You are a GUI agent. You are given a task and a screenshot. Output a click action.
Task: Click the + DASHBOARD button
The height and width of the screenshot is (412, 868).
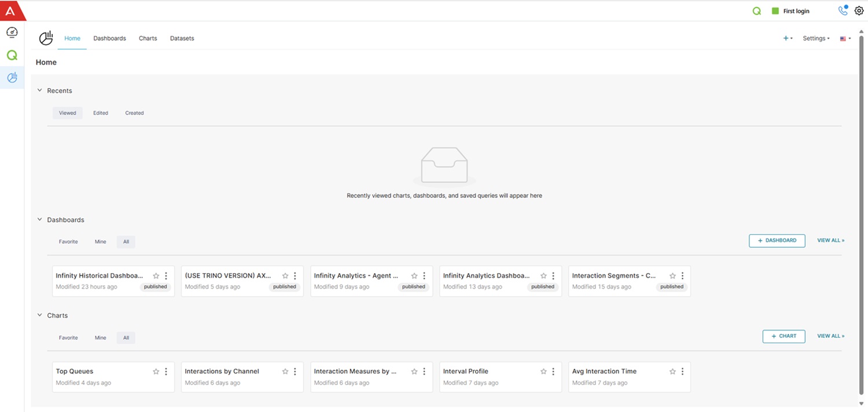pos(777,240)
